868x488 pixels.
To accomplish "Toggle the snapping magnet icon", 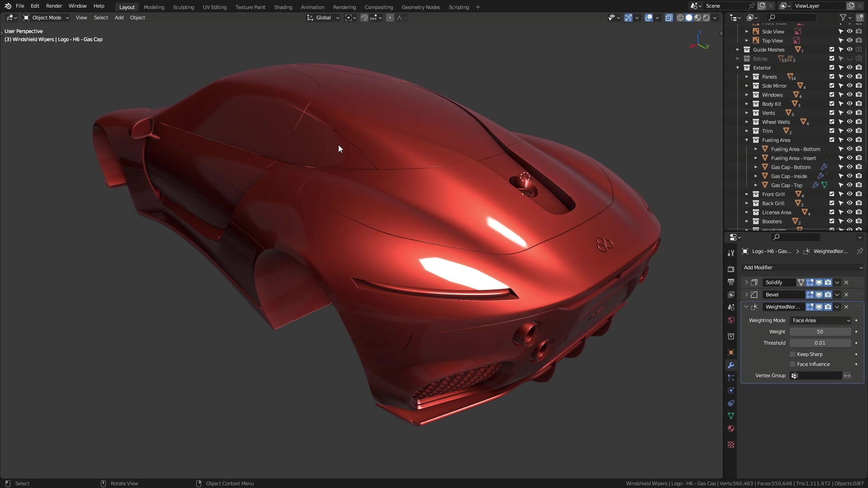I will 364,18.
